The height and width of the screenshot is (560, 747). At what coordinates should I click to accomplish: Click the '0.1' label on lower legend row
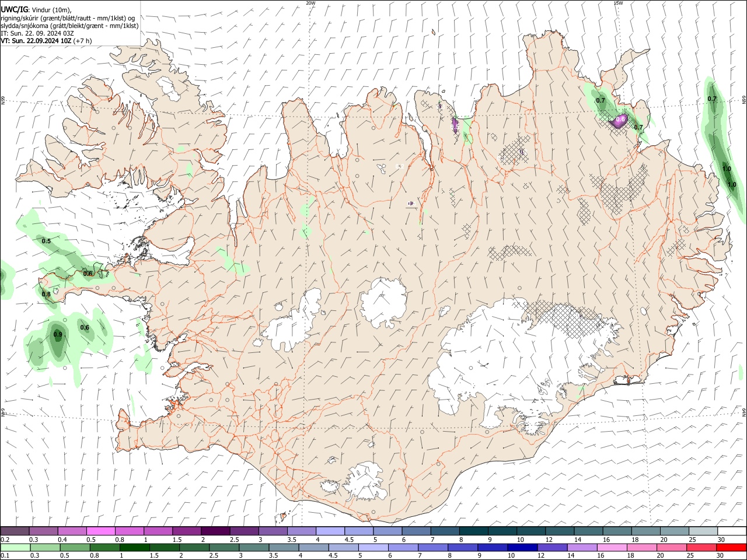(x=5, y=555)
